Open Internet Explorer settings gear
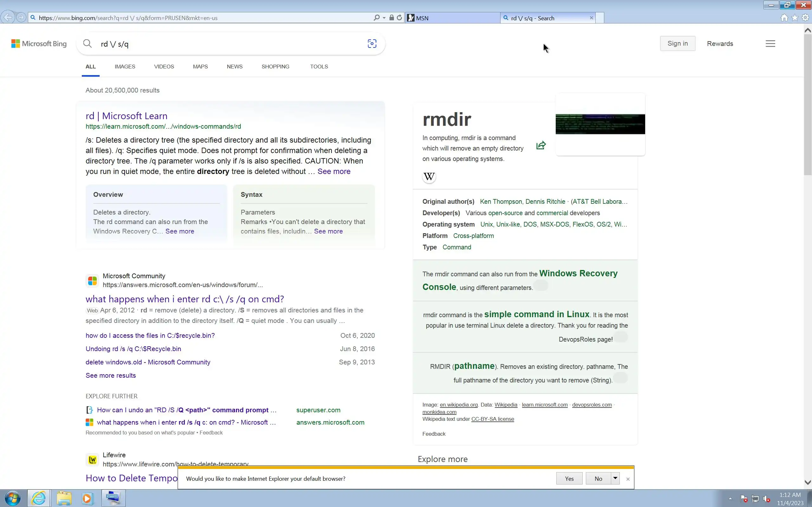 coord(806,18)
